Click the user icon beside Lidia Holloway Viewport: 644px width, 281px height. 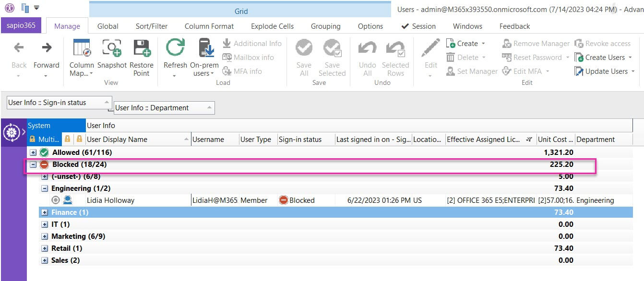tap(68, 200)
